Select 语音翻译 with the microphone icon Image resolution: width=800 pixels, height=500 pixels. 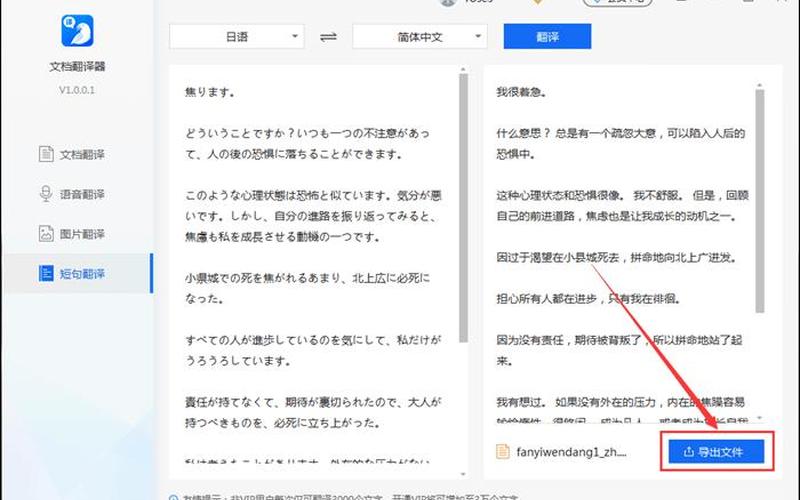point(72,194)
